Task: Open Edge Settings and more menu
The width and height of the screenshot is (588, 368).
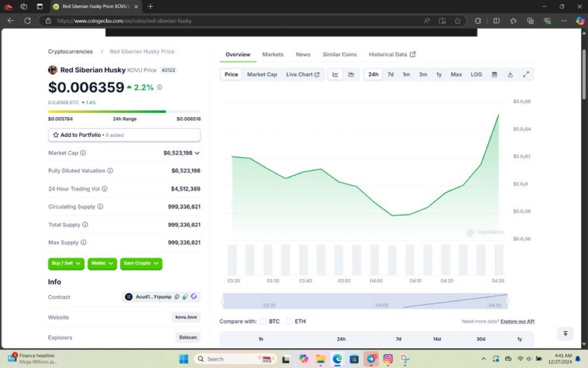Action: click(x=564, y=21)
